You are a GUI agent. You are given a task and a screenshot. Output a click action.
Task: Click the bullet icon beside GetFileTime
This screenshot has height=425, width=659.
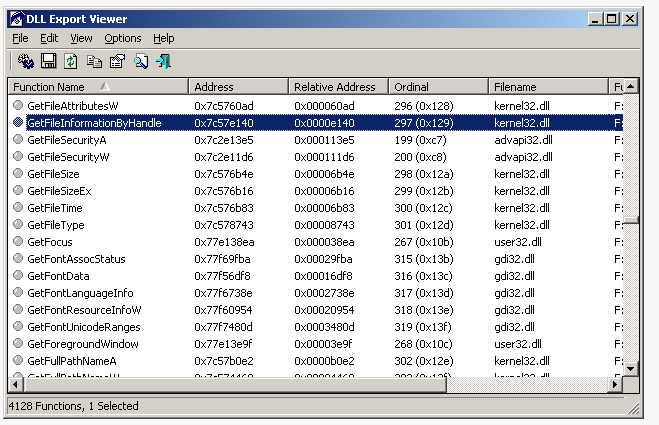[18, 207]
